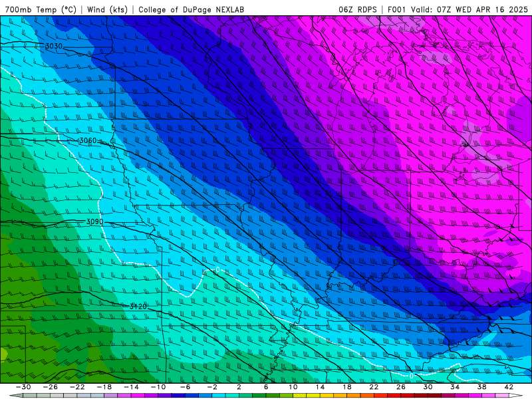Click the -10 value on the color scale

click(158, 387)
